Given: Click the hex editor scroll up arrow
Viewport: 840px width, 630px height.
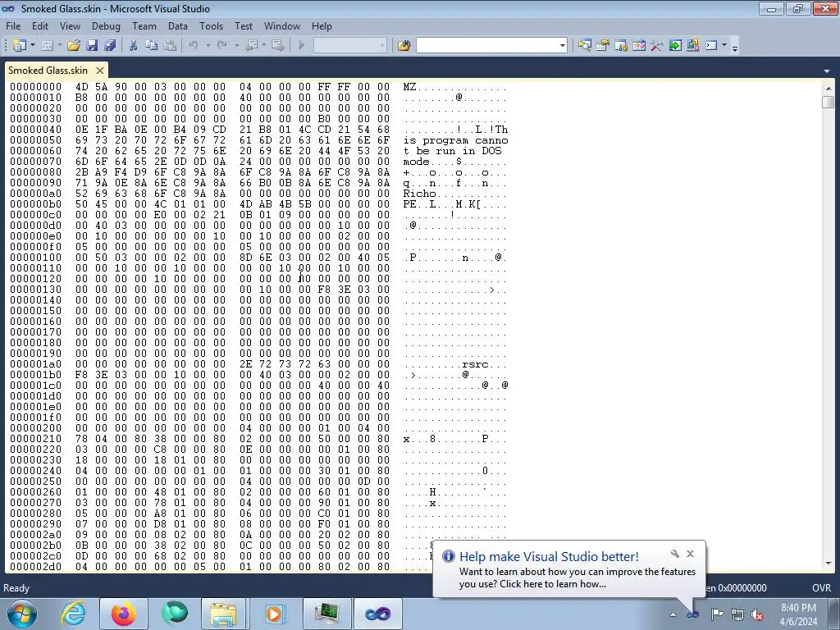Looking at the screenshot, I should [829, 88].
